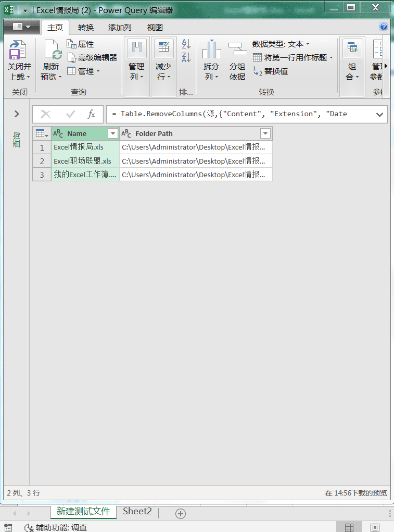Image resolution: width=394 pixels, height=532 pixels.
Task: Click the Manage Columns icon
Action: point(136,48)
